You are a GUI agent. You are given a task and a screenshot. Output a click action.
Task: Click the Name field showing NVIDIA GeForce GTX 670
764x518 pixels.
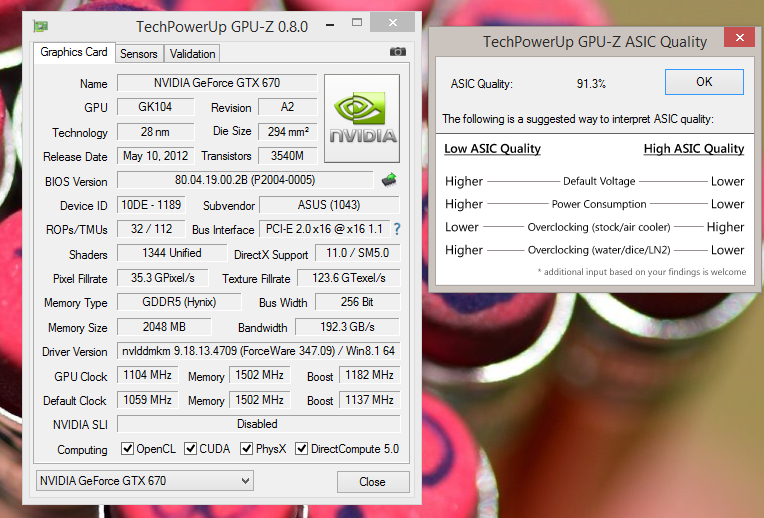217,83
